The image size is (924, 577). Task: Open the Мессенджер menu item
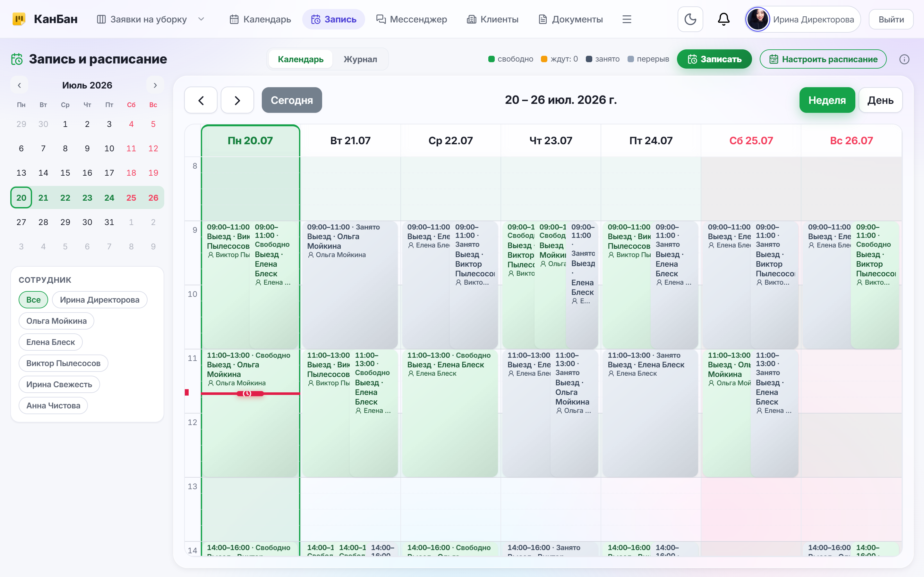point(412,19)
